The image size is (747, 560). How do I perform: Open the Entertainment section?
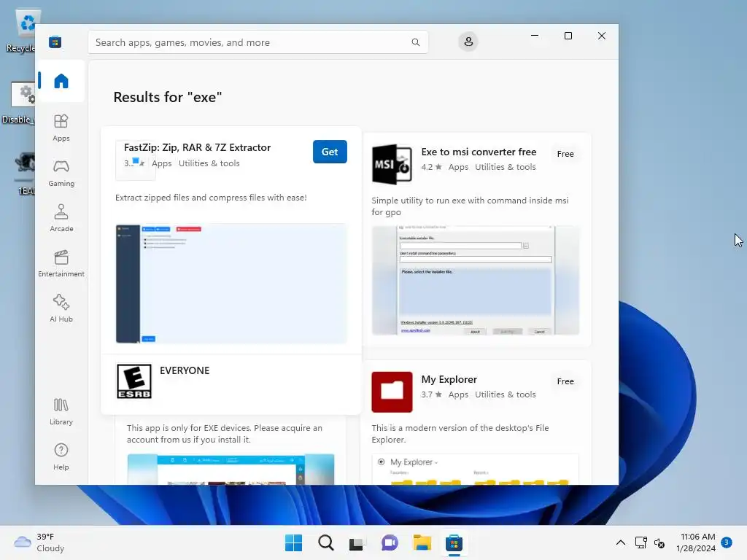click(61, 263)
